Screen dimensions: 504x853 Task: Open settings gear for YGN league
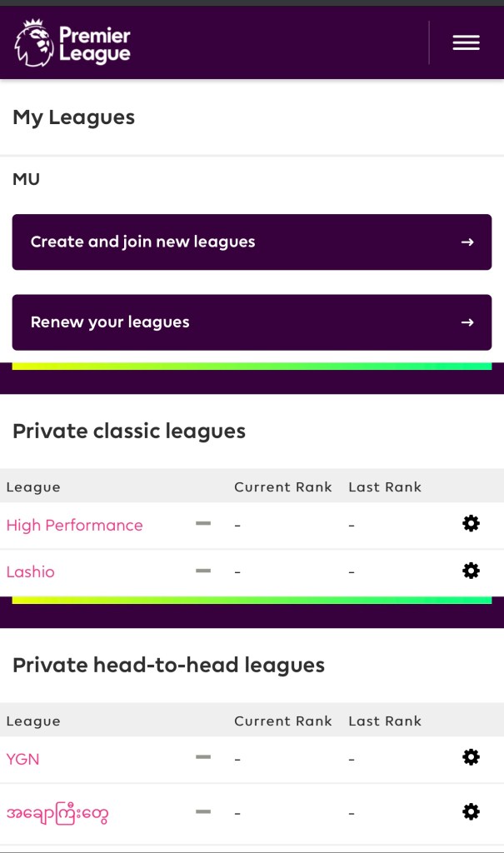tap(471, 757)
